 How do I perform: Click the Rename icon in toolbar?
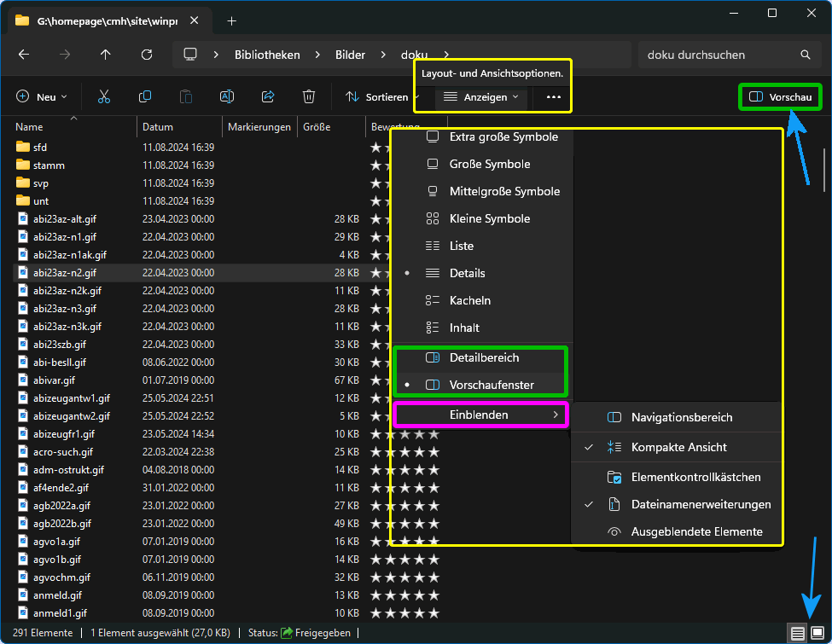[227, 97]
